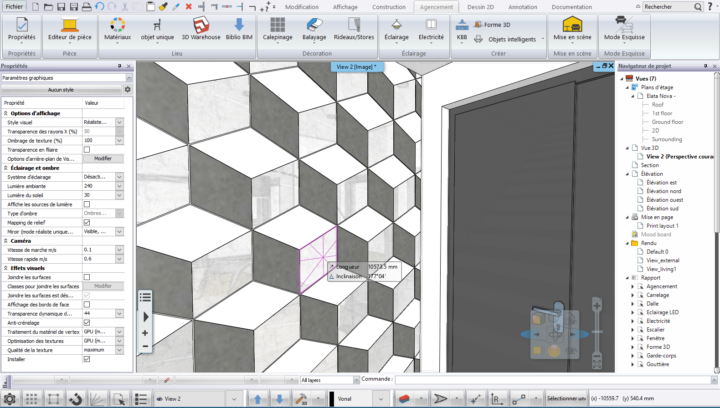
Task: Click Modifier for Options d'arrière-plan
Action: [103, 159]
